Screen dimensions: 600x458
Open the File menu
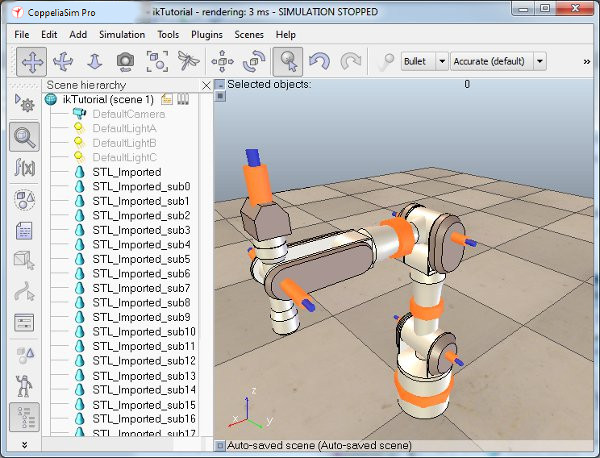pos(22,34)
